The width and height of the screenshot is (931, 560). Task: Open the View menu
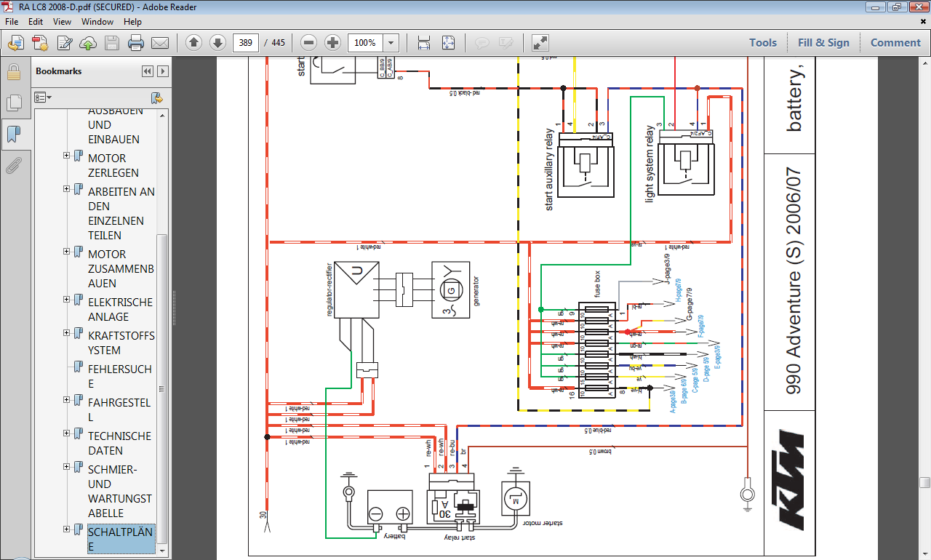click(62, 22)
